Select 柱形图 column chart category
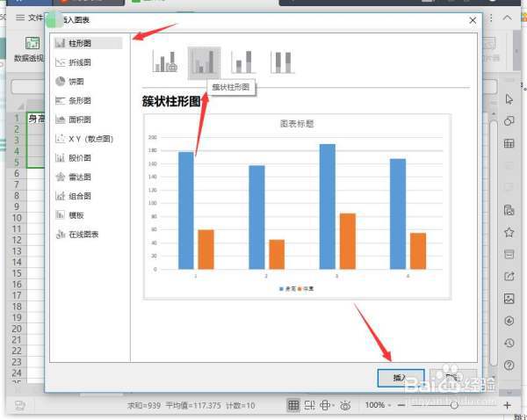 [x=88, y=43]
